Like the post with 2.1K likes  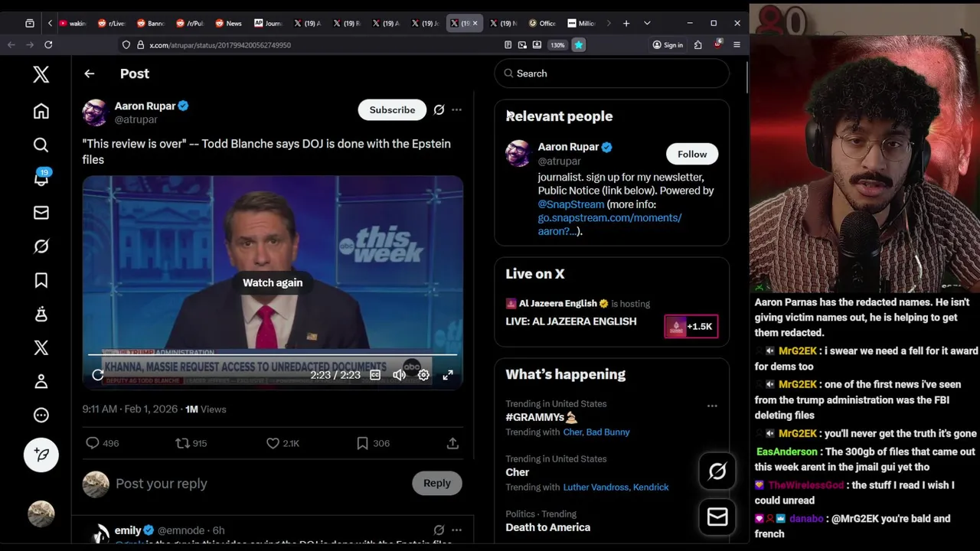pos(282,443)
